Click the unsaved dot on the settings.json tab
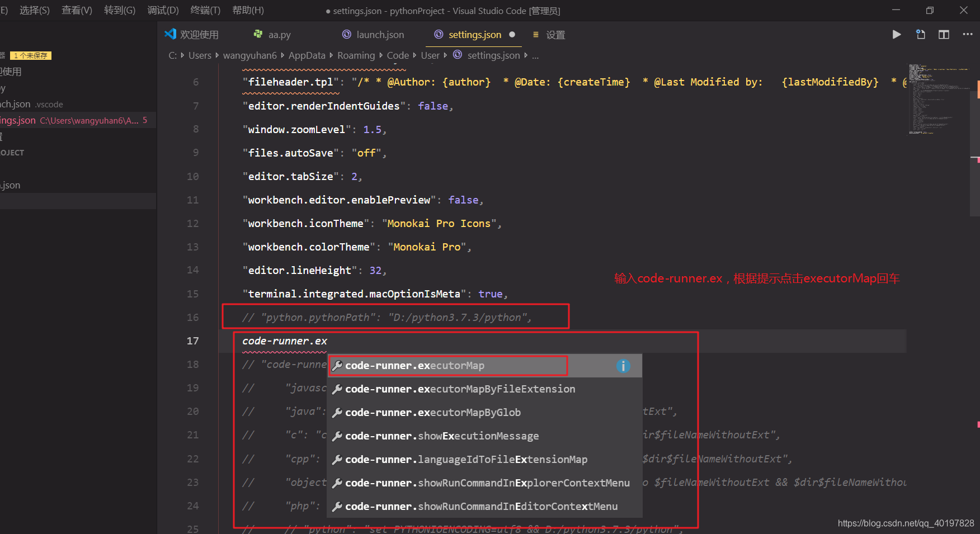 [x=512, y=34]
